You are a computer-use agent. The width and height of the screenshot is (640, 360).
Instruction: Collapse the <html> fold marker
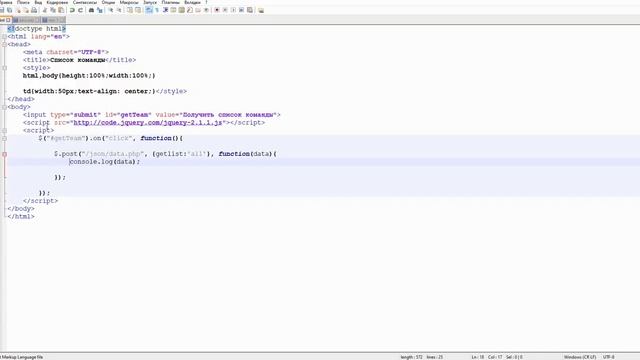[x=4, y=36]
